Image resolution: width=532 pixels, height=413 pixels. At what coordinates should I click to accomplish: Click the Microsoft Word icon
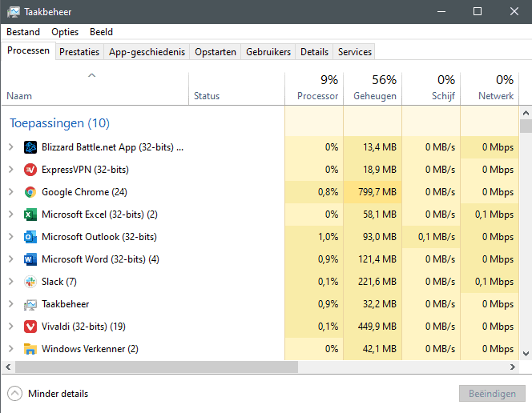pyautogui.click(x=30, y=259)
